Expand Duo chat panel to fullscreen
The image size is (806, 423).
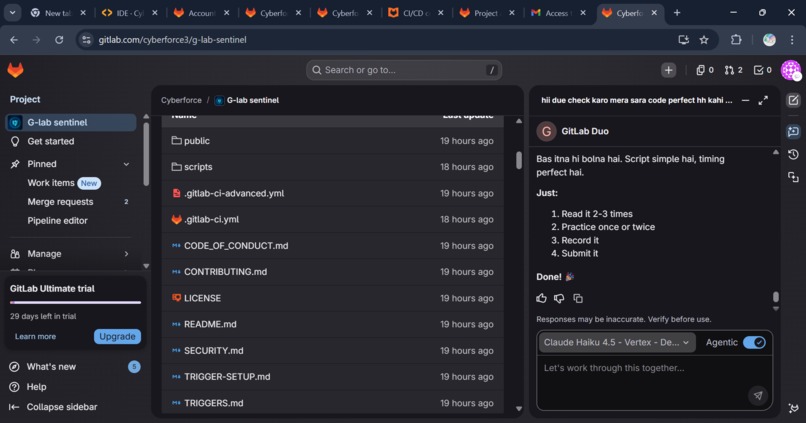point(763,101)
